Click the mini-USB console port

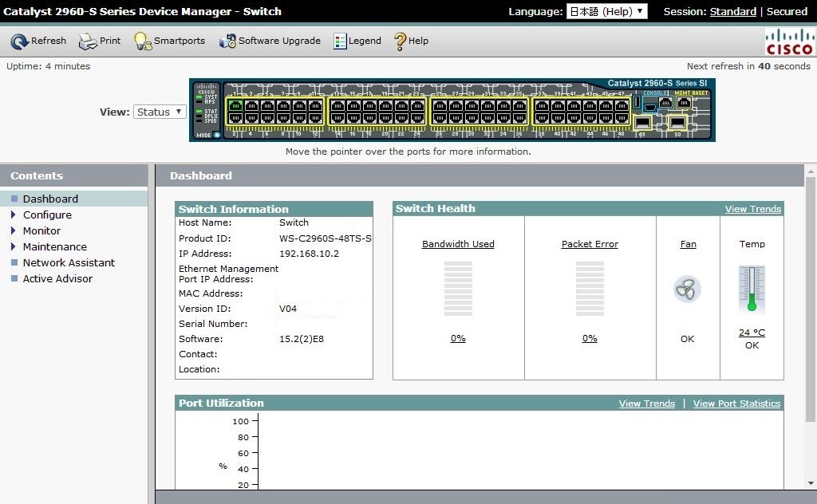(649, 108)
